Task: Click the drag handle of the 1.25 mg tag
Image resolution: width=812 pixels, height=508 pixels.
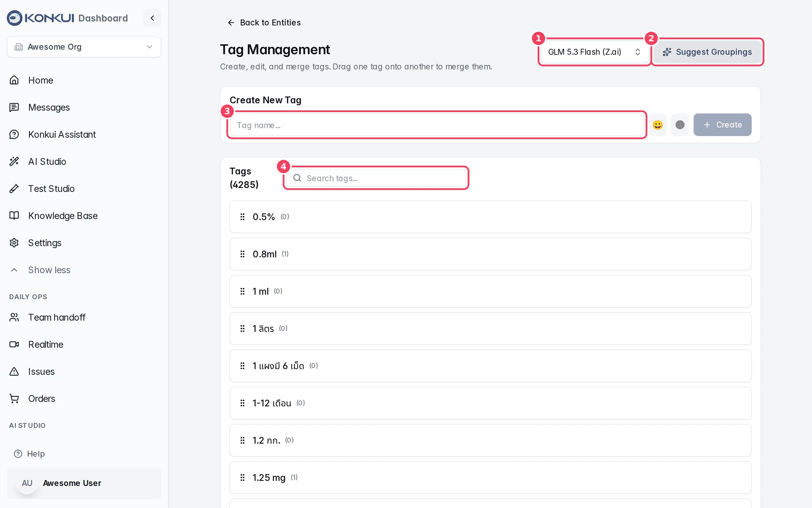Action: (242, 478)
